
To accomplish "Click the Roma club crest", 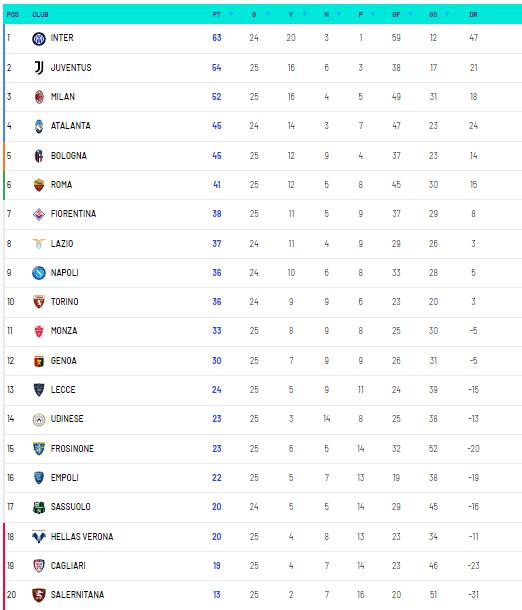I will (39, 185).
